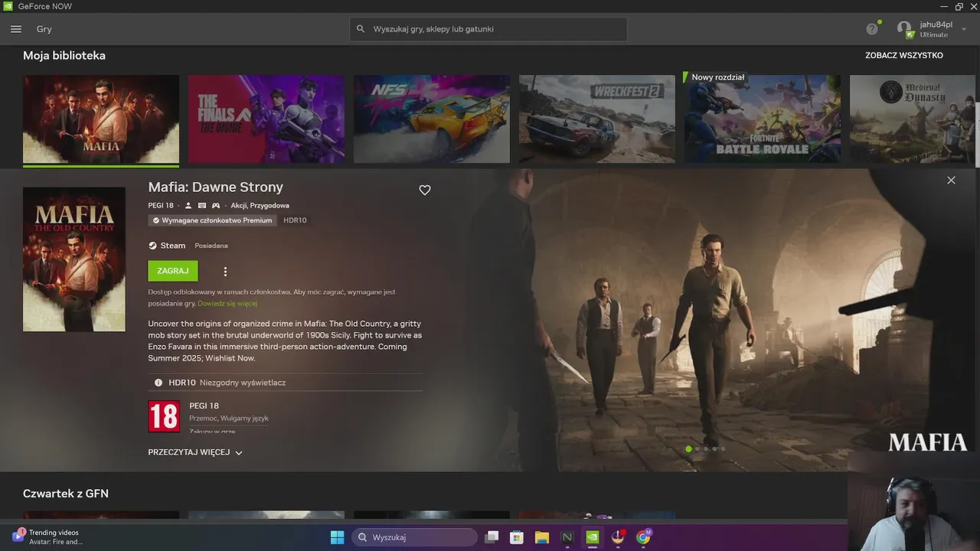The width and height of the screenshot is (980, 551).
Task: Select The Finals library thumbnail
Action: (x=266, y=119)
